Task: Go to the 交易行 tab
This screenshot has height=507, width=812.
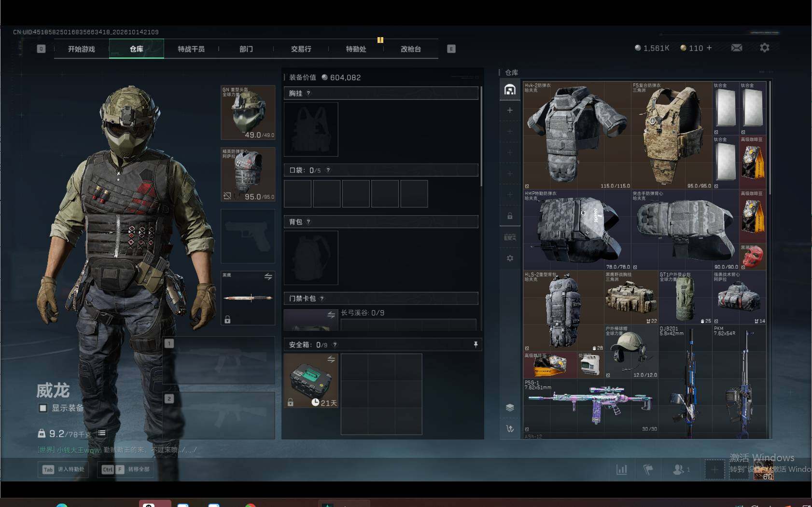Action: coord(301,49)
